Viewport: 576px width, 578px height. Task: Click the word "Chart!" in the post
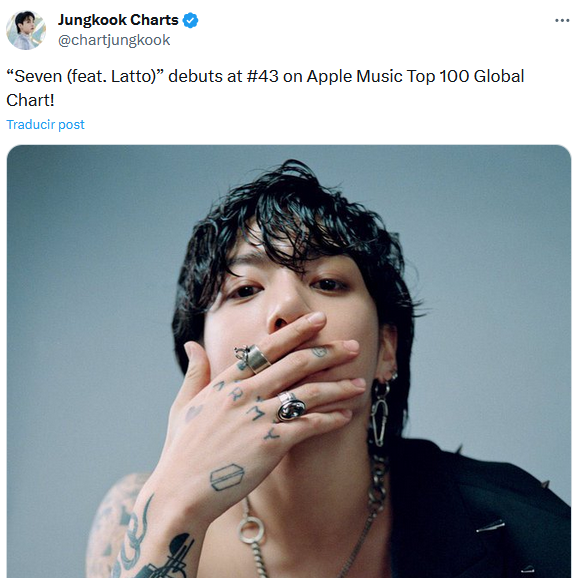tap(31, 100)
